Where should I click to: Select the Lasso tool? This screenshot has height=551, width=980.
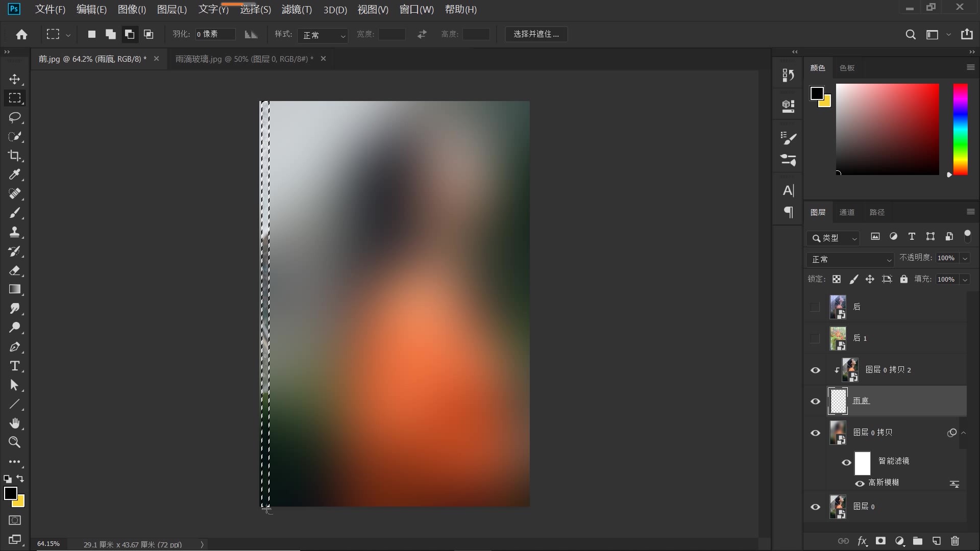point(15,117)
